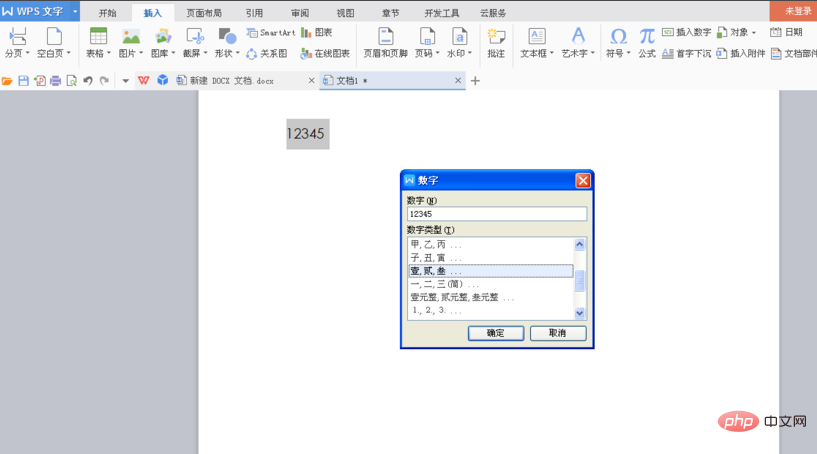Insert SmartArt from the ribbon
The image size is (817, 454).
click(x=270, y=33)
